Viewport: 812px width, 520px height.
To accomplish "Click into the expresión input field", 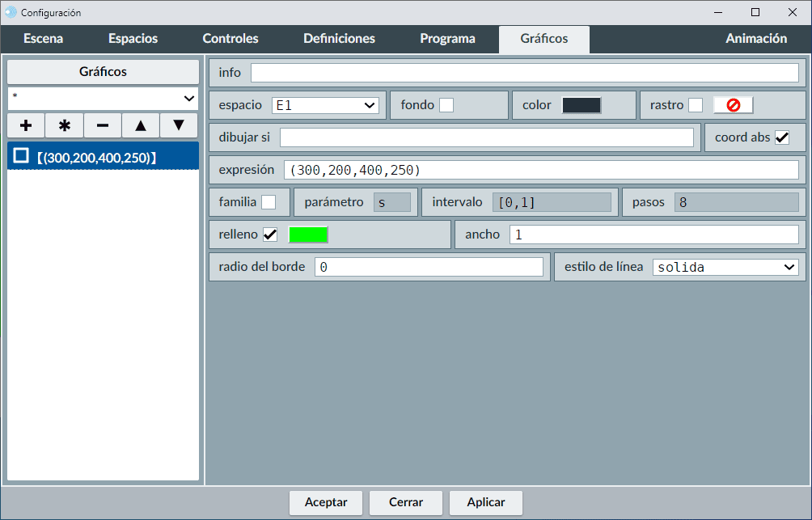I will pyautogui.click(x=541, y=170).
